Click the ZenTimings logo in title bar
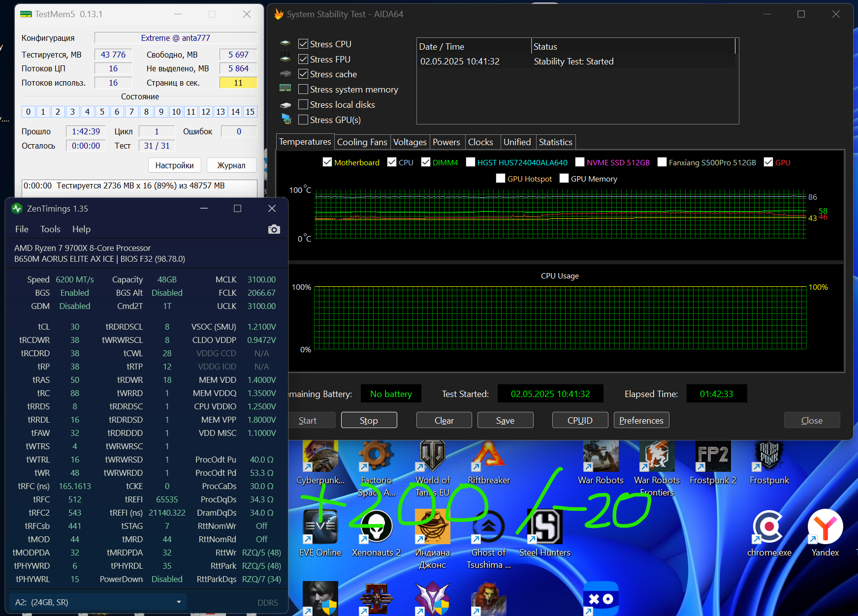 point(17,209)
